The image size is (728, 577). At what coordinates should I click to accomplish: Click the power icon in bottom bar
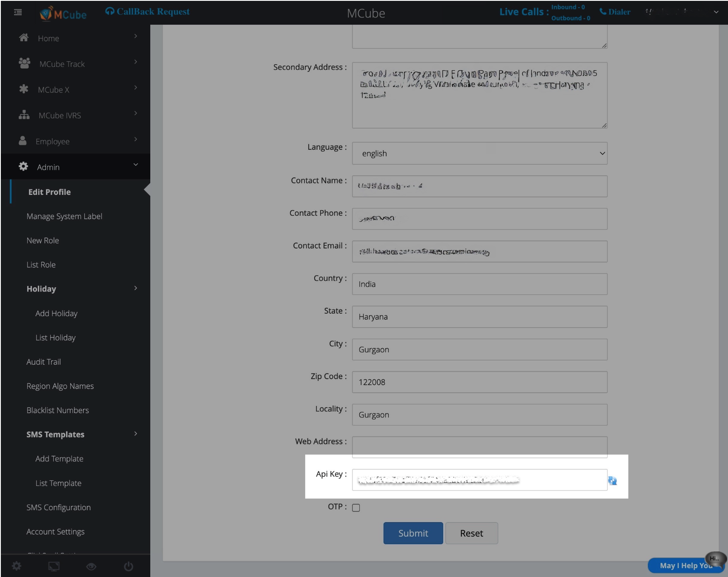pos(129,566)
